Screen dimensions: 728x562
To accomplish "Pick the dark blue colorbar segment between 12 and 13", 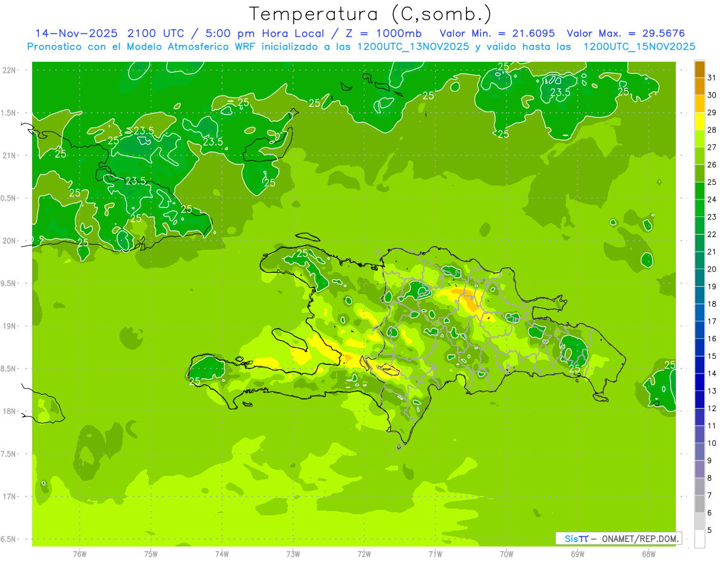I will click(x=699, y=400).
